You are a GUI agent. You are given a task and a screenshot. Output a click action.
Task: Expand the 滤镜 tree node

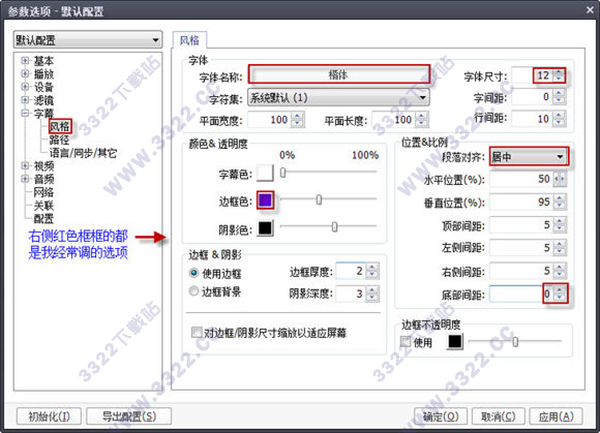pos(25,100)
